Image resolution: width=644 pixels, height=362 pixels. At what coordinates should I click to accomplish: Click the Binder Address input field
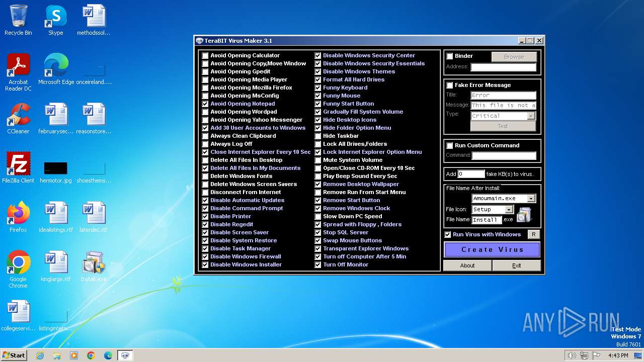pyautogui.click(x=503, y=67)
